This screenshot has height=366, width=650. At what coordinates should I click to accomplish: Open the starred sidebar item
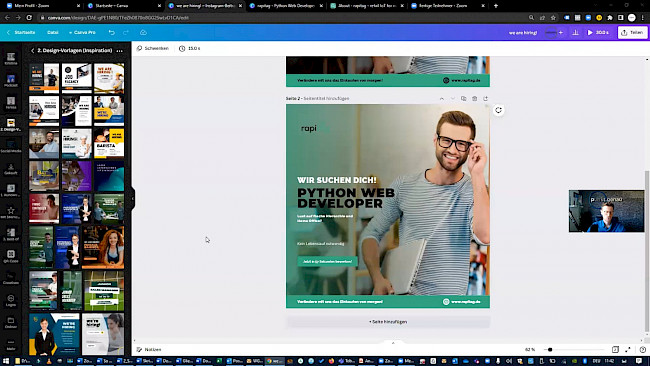11,213
